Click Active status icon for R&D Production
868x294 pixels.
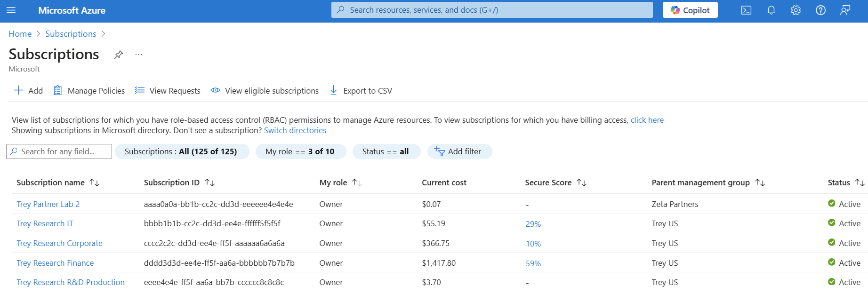coord(832,281)
